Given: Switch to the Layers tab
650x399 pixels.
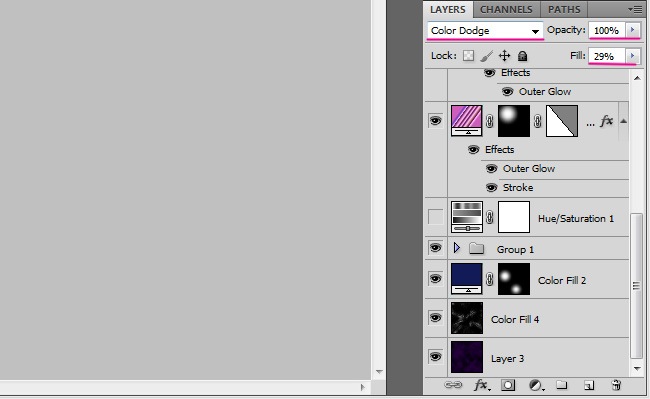Looking at the screenshot, I should (448, 9).
